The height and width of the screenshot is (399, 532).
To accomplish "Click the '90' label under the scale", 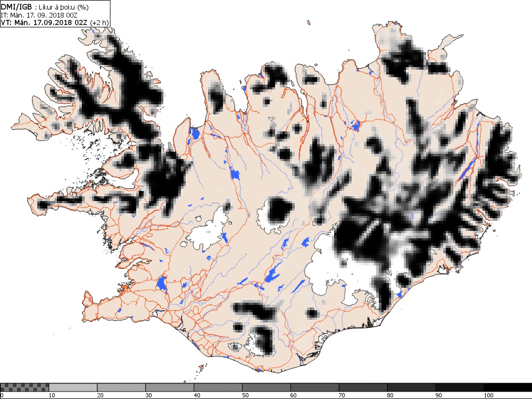I will click(x=439, y=395).
